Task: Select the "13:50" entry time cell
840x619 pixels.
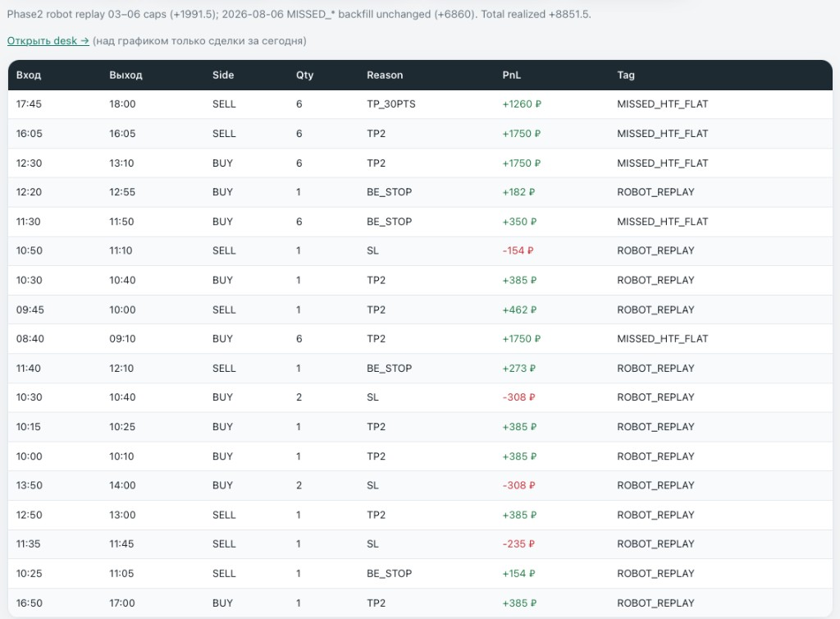Action: (x=29, y=485)
